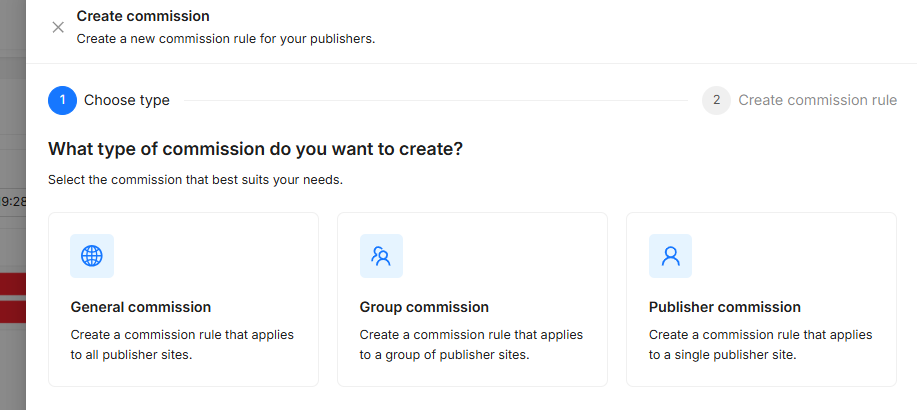Click the single user Publisher icon
This screenshot has width=917, height=410.
(670, 256)
